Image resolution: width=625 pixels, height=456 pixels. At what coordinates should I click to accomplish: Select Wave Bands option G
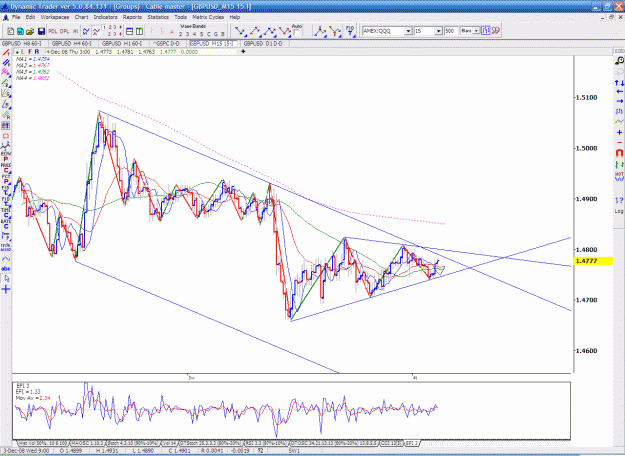(x=216, y=34)
